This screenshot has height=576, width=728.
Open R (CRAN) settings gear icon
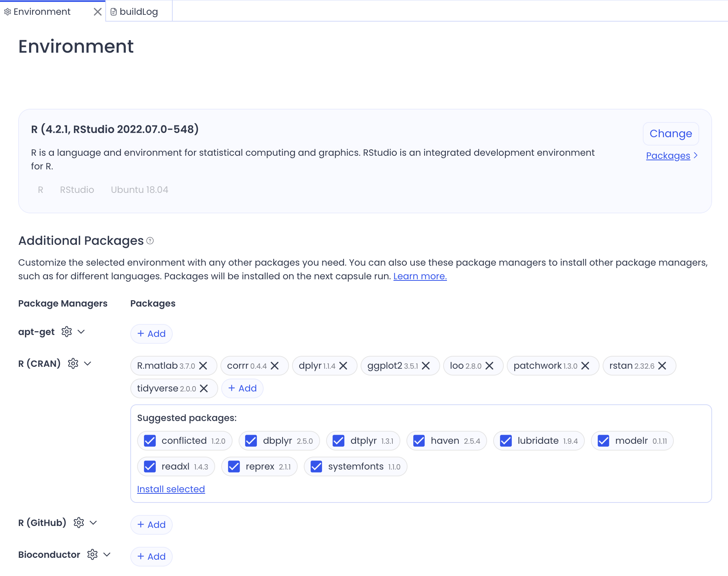pos(73,363)
